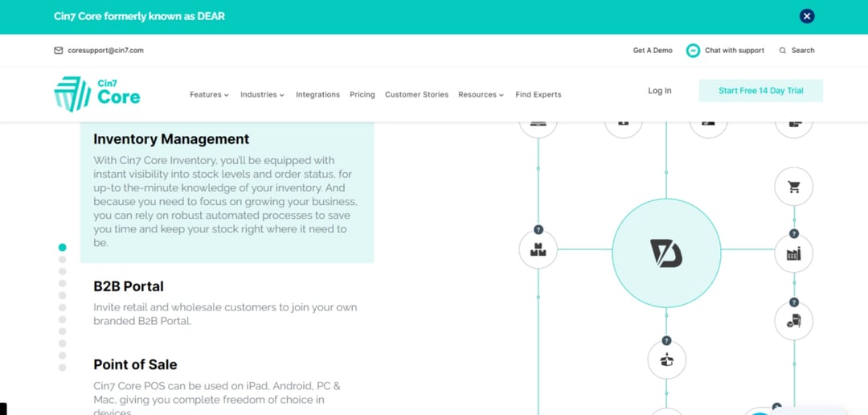Open Customer Stories page
Image resolution: width=868 pixels, height=415 pixels.
pos(417,95)
